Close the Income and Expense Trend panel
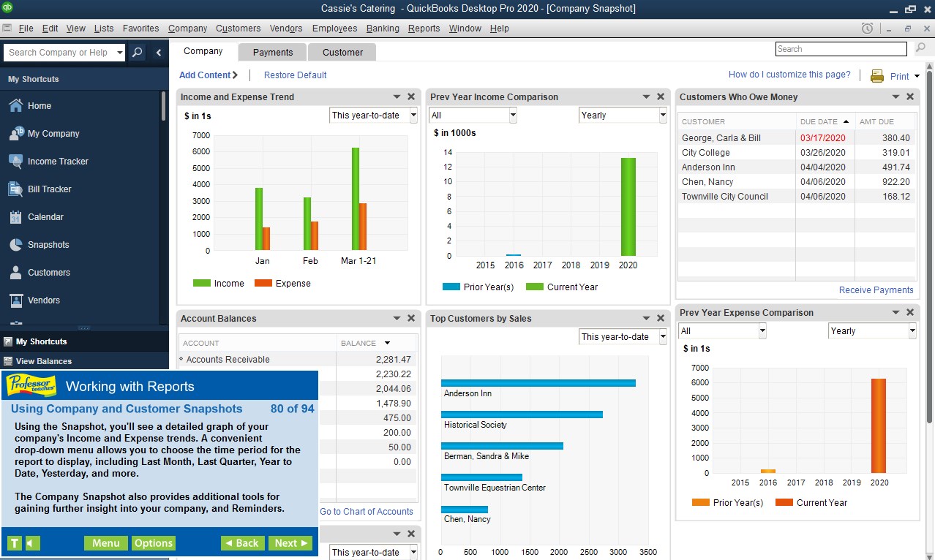 point(411,97)
